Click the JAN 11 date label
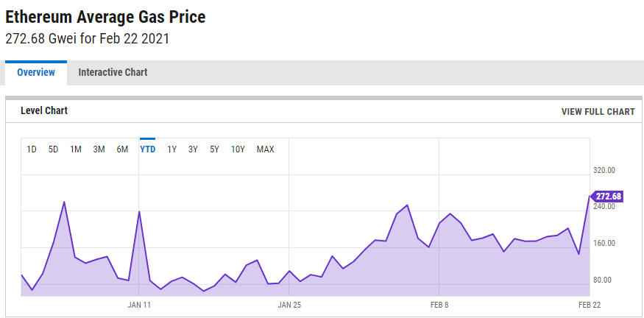644x318 pixels. (x=139, y=304)
